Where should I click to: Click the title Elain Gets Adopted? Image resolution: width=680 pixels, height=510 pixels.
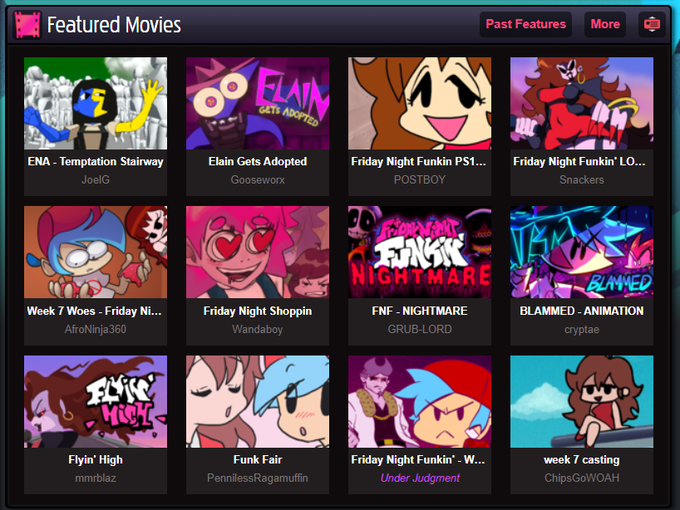[258, 162]
